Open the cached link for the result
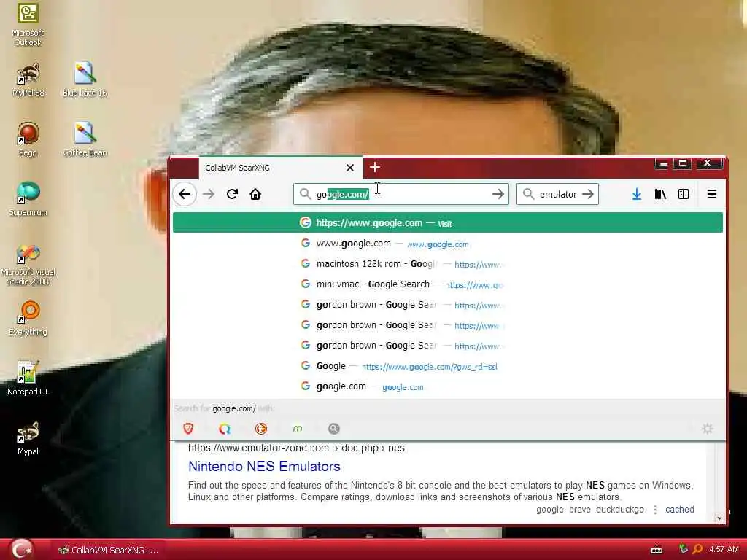Image resolution: width=747 pixels, height=560 pixels. [679, 510]
